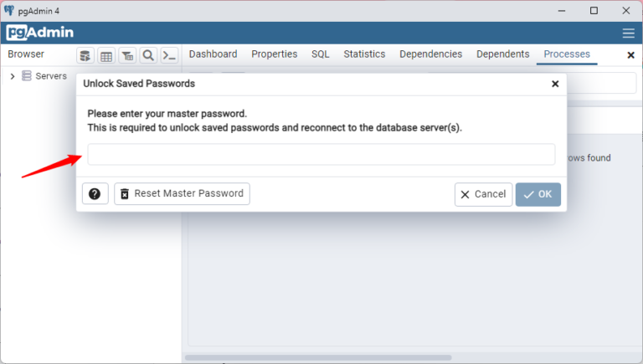Focus the master password input field

321,155
